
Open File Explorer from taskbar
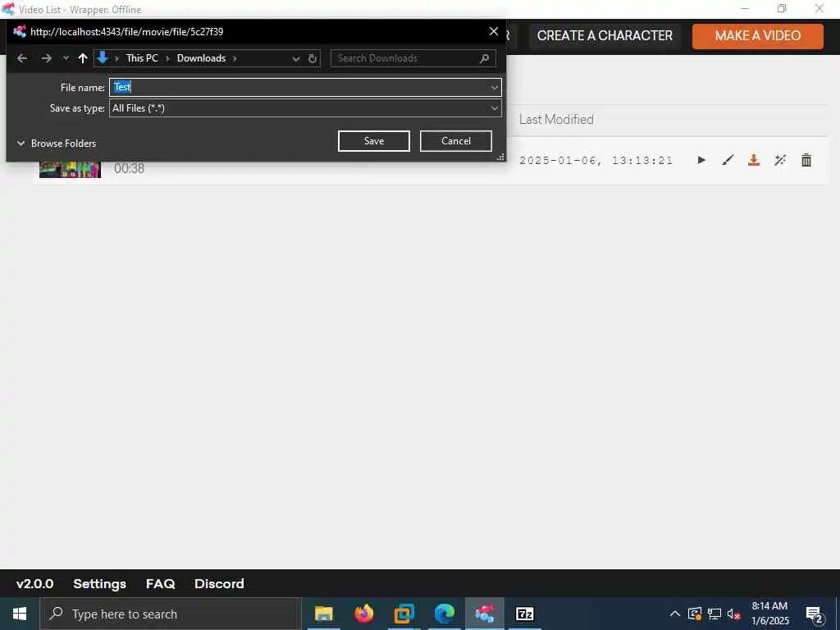click(323, 614)
